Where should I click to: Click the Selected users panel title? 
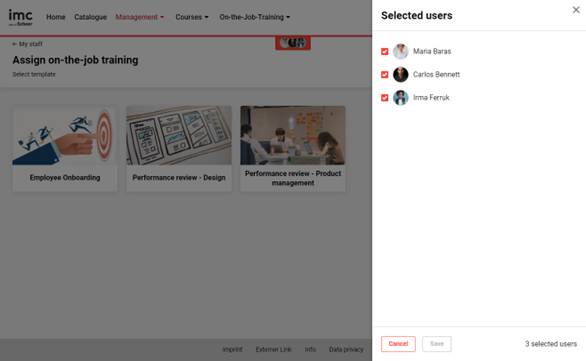pos(417,16)
